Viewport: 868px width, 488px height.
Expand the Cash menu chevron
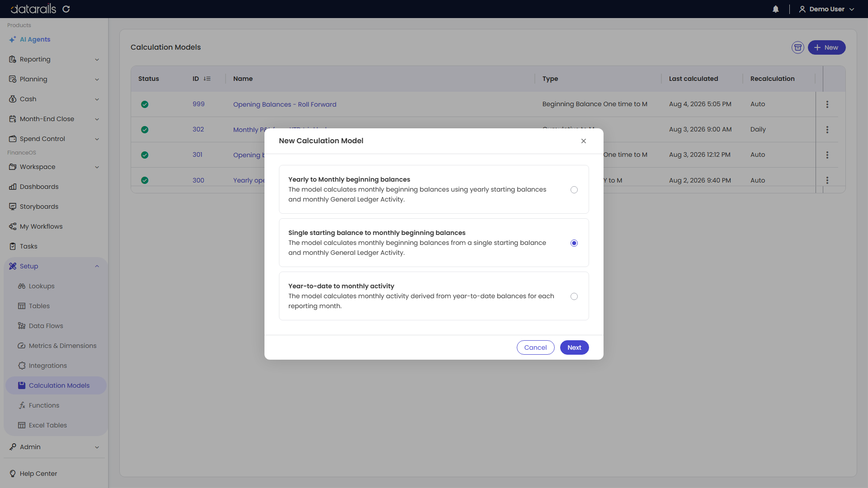(97, 99)
